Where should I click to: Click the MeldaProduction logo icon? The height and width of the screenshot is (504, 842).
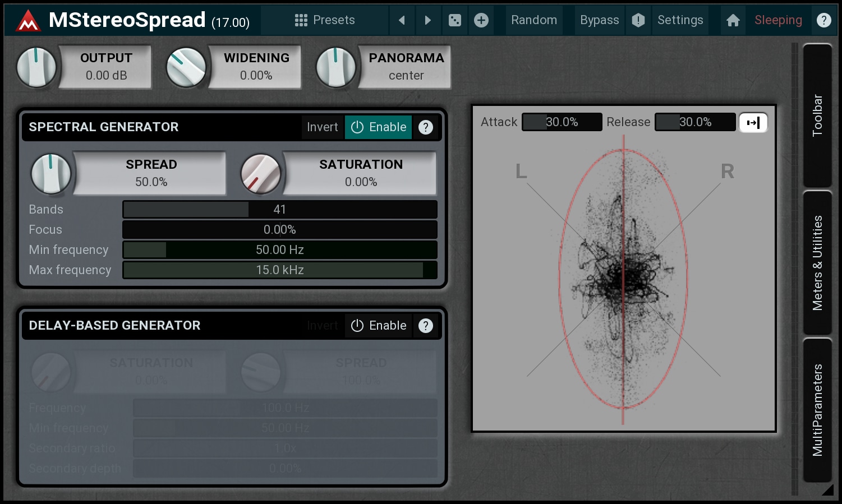27,21
